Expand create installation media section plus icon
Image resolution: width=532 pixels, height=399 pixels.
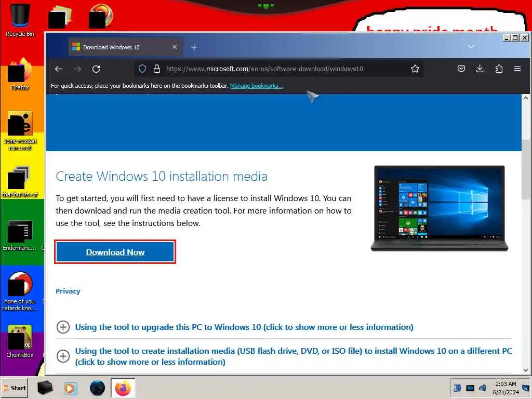(x=63, y=356)
